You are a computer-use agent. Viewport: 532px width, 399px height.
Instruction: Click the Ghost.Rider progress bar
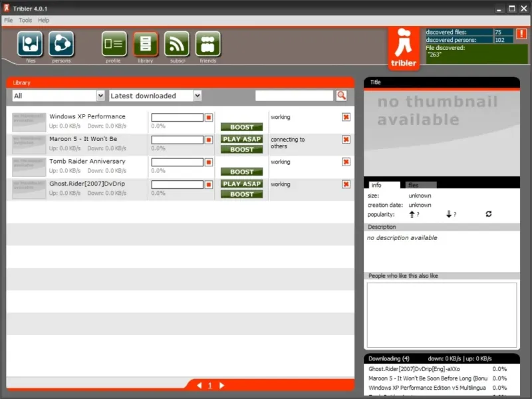178,185
